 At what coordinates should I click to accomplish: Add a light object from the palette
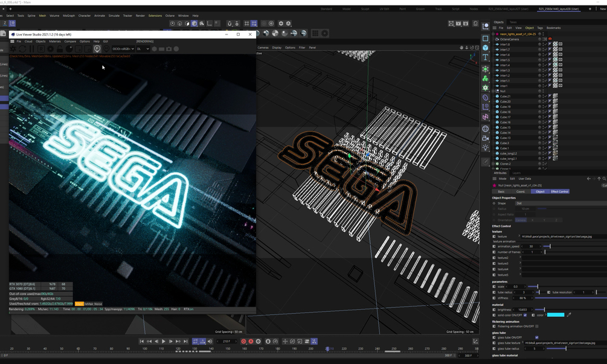click(x=485, y=147)
